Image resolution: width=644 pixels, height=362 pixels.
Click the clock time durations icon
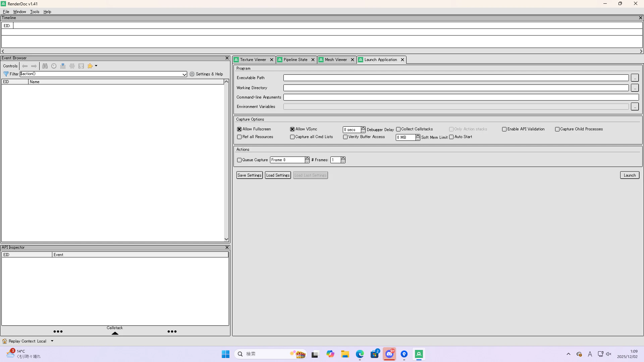(54, 66)
